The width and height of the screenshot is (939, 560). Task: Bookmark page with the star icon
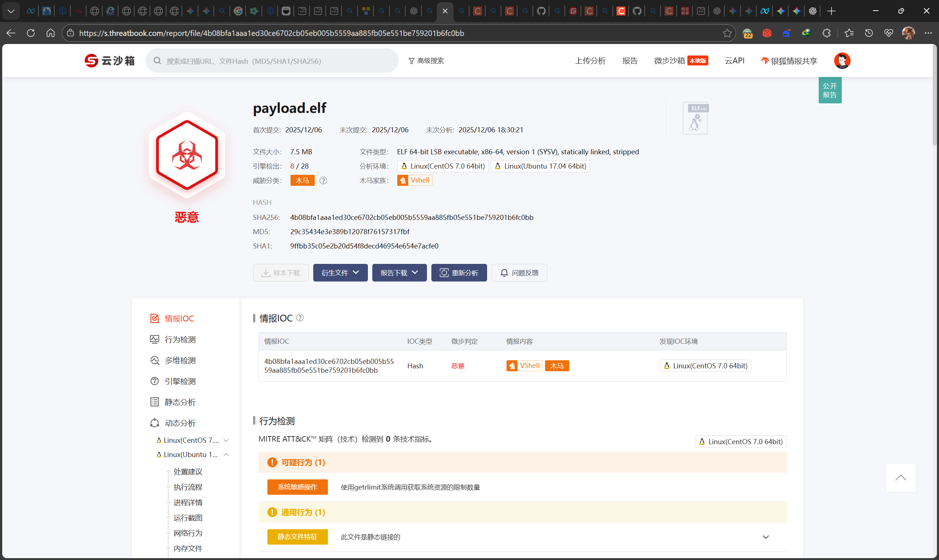pyautogui.click(x=727, y=33)
